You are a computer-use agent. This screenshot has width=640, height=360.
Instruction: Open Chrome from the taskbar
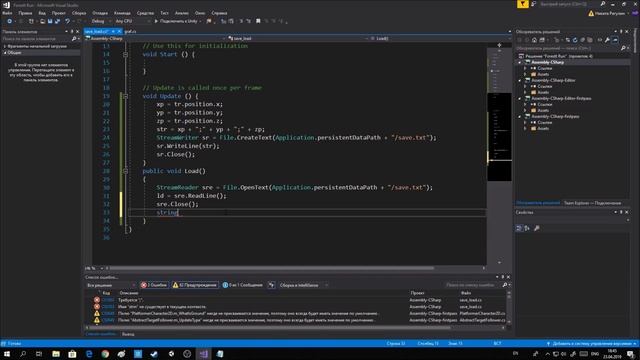[x=105, y=354]
